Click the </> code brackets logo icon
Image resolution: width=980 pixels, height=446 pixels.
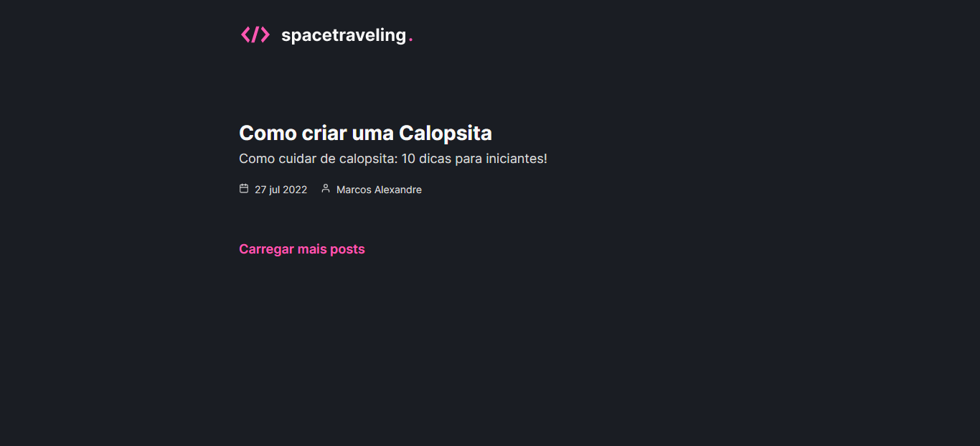[255, 34]
